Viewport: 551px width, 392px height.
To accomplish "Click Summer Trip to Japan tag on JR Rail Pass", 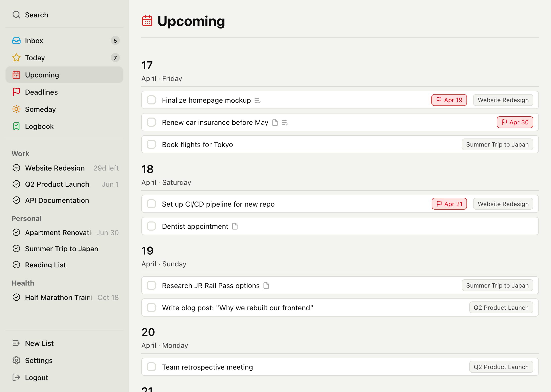I will (x=498, y=286).
